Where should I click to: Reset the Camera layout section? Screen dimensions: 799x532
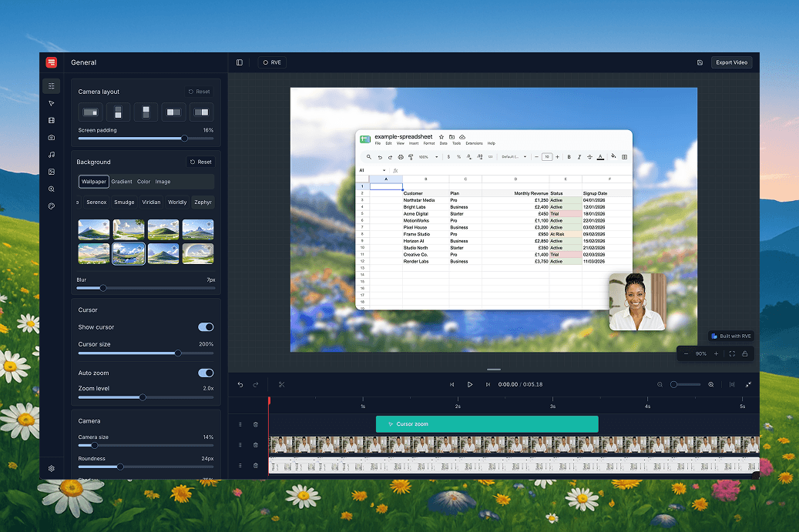pyautogui.click(x=200, y=92)
